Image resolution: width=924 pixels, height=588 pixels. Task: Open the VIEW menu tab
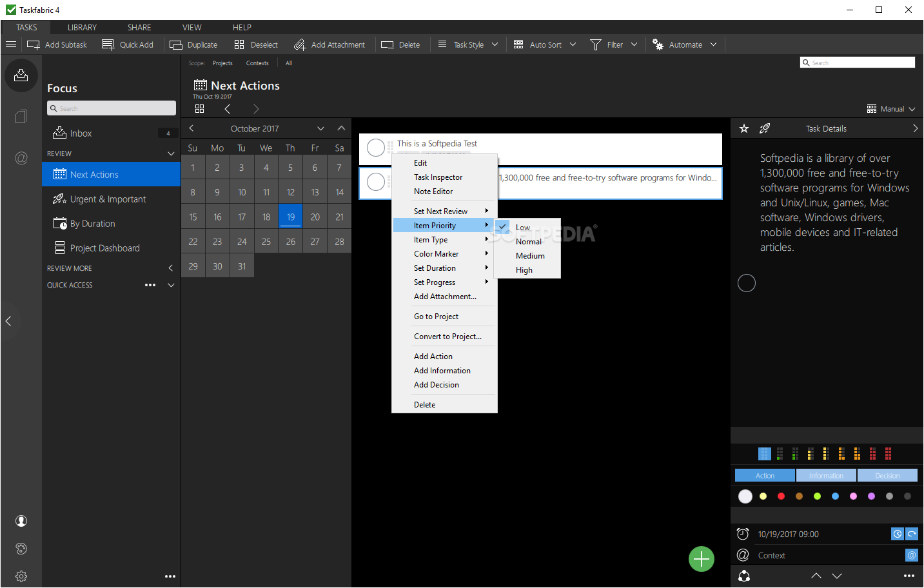(192, 27)
